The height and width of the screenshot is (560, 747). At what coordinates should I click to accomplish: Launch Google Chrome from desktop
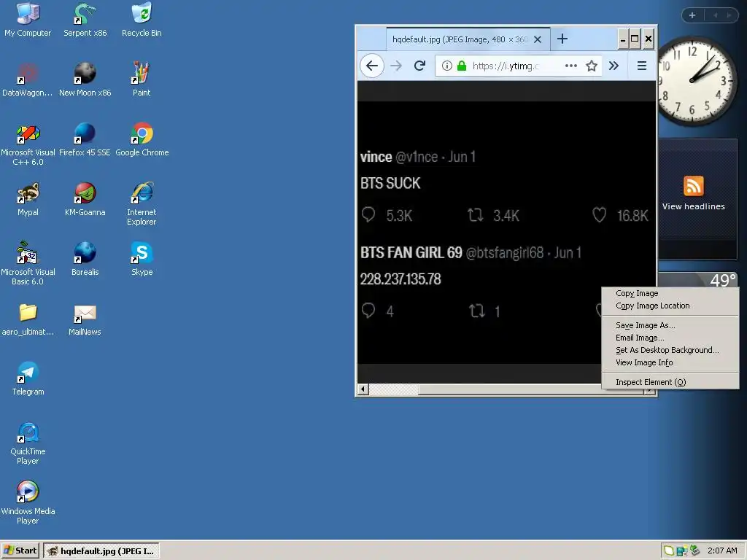tap(142, 139)
